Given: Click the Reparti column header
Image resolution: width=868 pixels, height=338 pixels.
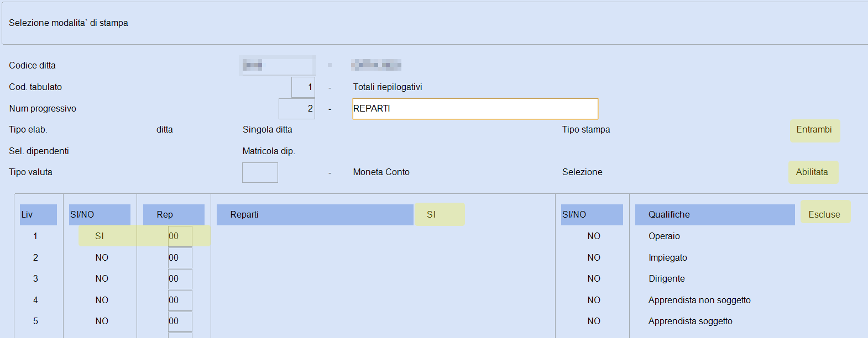Looking at the screenshot, I should tap(315, 215).
